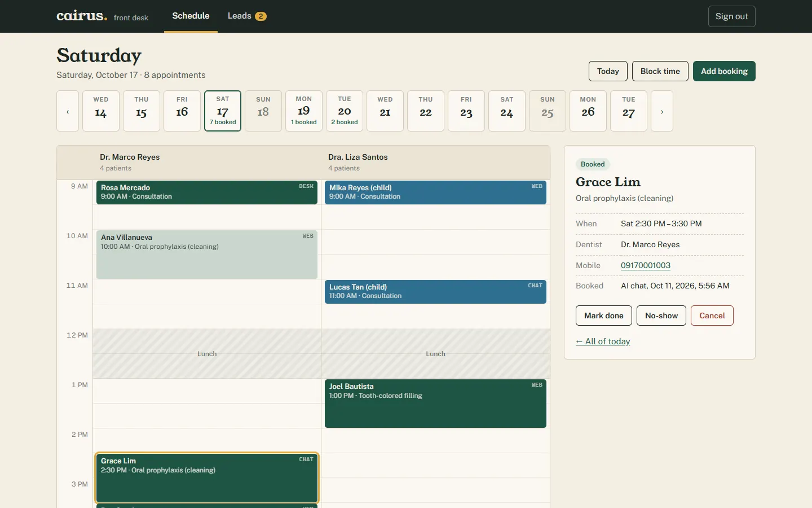This screenshot has width=812, height=508.
Task: Flag Grace Lim as No-show
Action: [661, 316]
